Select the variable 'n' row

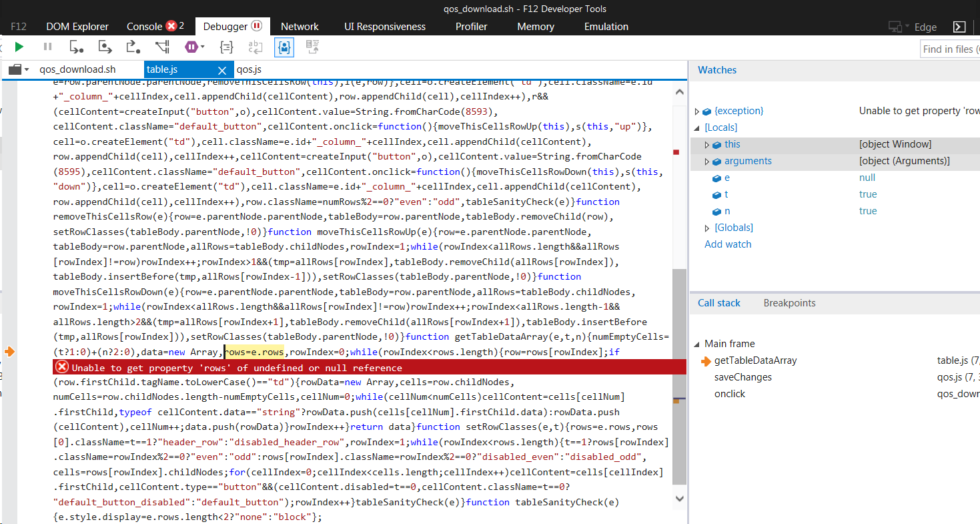click(x=835, y=211)
